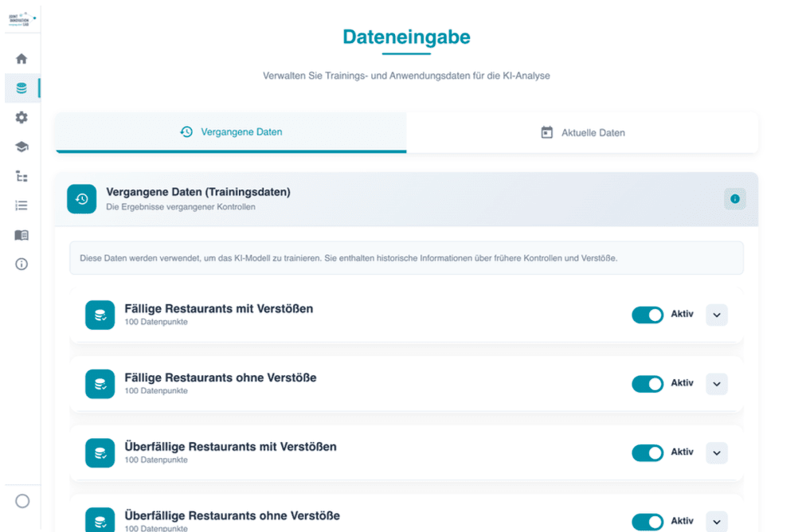Open the tree structure icon in sidebar
The image size is (802, 532).
22,176
